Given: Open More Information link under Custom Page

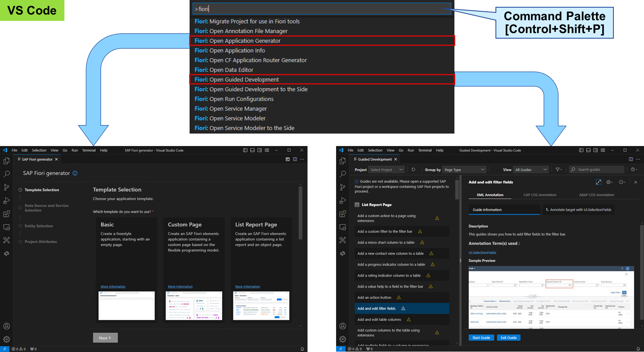Looking at the screenshot, I should pyautogui.click(x=180, y=287).
